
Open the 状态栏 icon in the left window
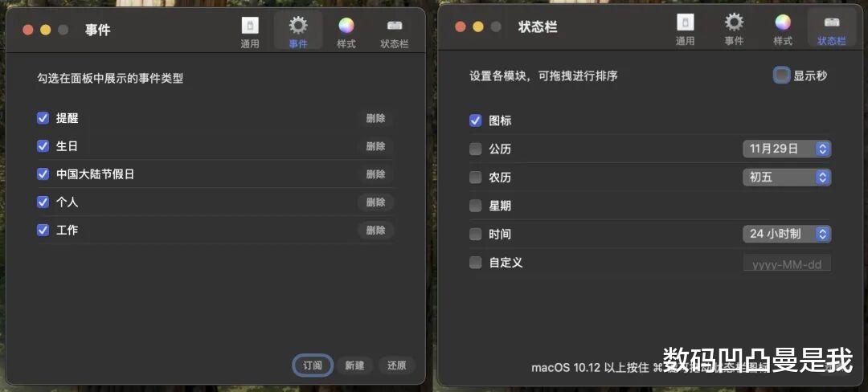click(x=394, y=32)
